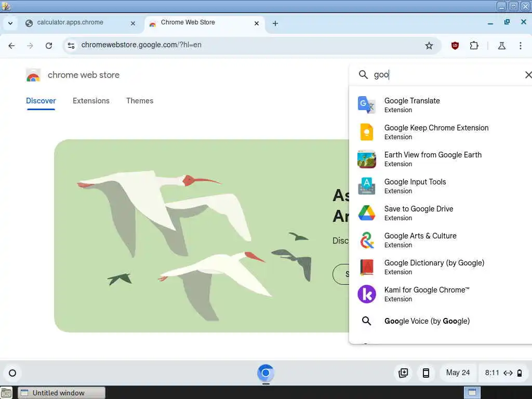Open Chrome Labs flask icon
This screenshot has height=399, width=532.
point(501,46)
